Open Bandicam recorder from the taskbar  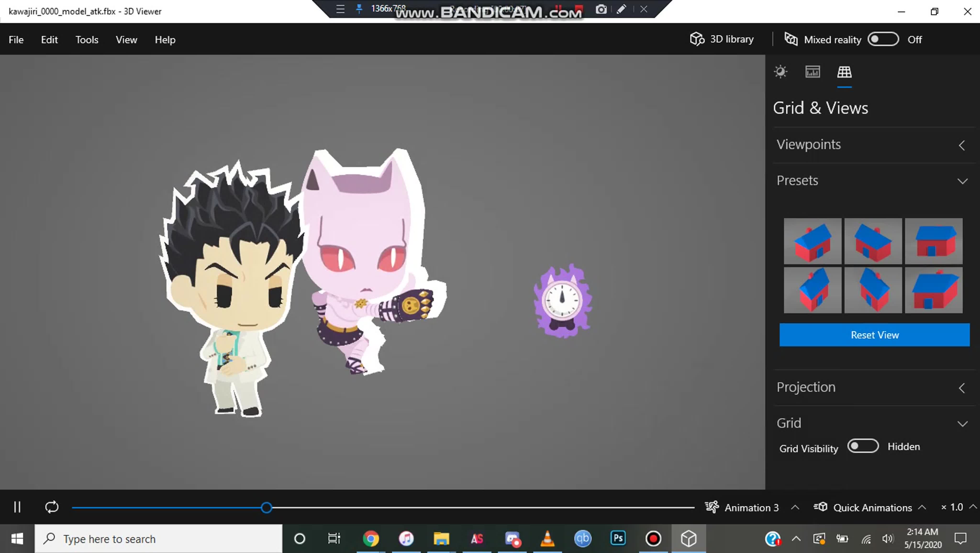[x=653, y=539]
